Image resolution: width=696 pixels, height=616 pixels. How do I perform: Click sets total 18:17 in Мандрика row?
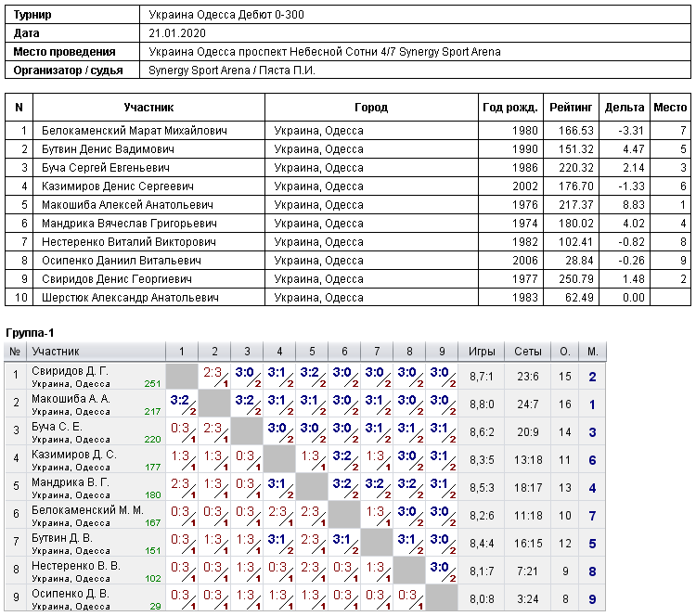coord(528,488)
